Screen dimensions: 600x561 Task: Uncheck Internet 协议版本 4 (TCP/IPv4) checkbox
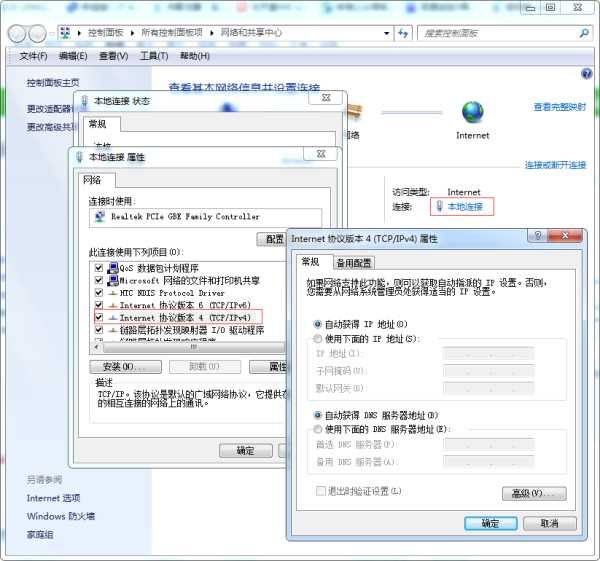(99, 317)
